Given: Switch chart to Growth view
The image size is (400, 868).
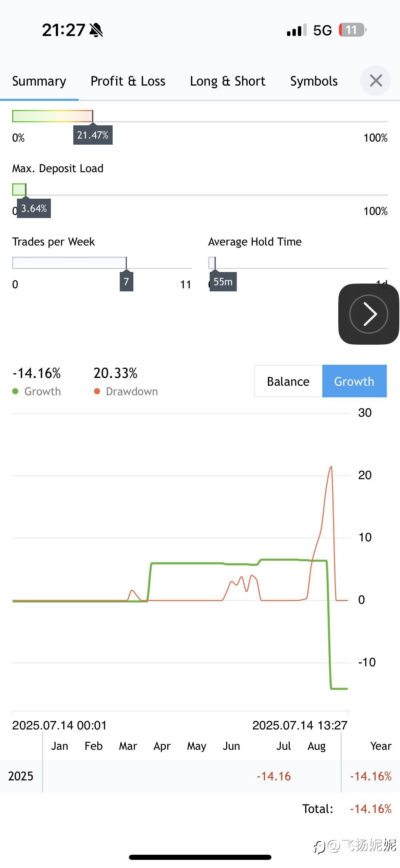Looking at the screenshot, I should (354, 381).
